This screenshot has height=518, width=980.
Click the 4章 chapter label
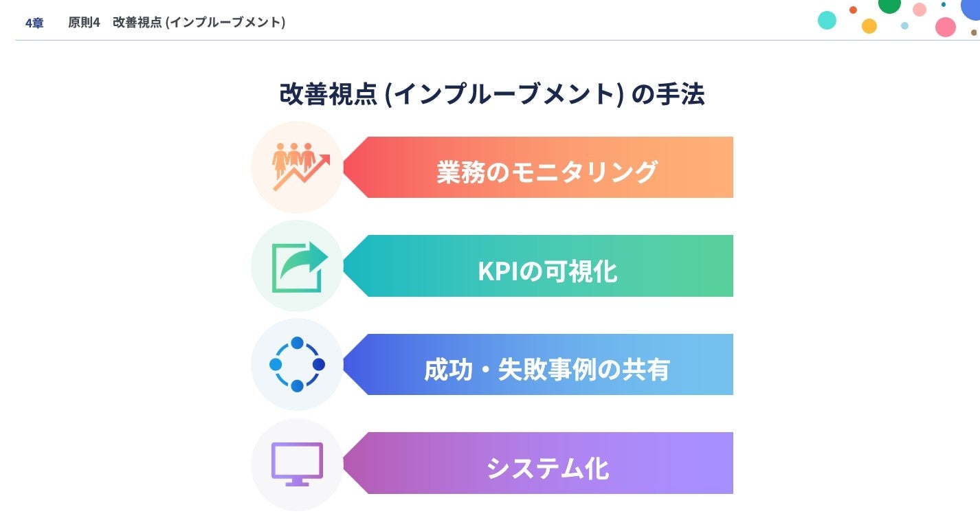34,23
